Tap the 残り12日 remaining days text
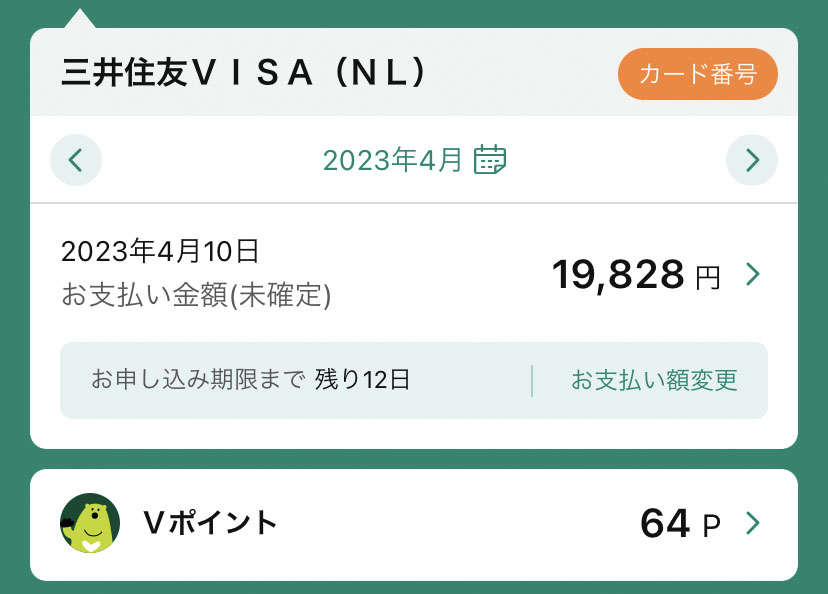The height and width of the screenshot is (594, 828). [x=362, y=380]
